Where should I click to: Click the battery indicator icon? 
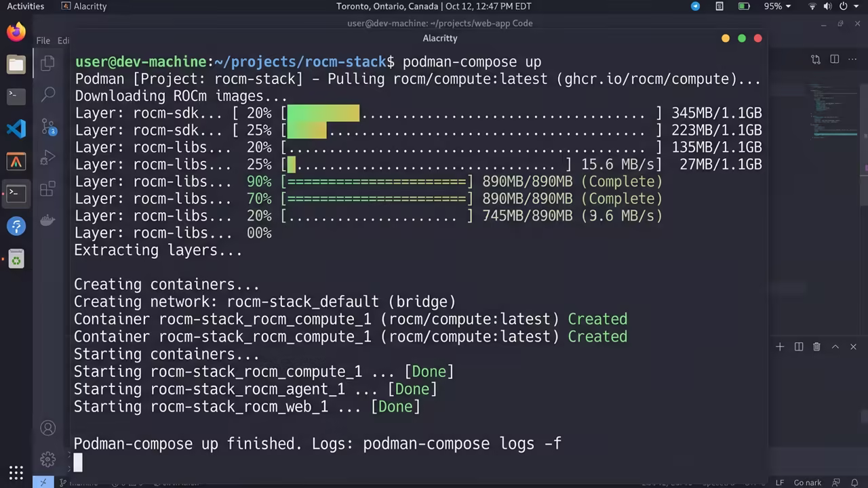click(743, 6)
